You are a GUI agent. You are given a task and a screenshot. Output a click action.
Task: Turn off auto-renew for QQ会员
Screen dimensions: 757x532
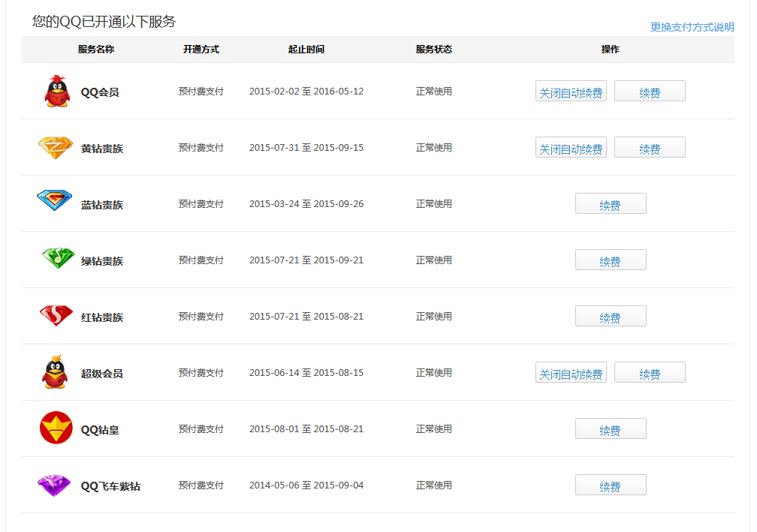[571, 91]
